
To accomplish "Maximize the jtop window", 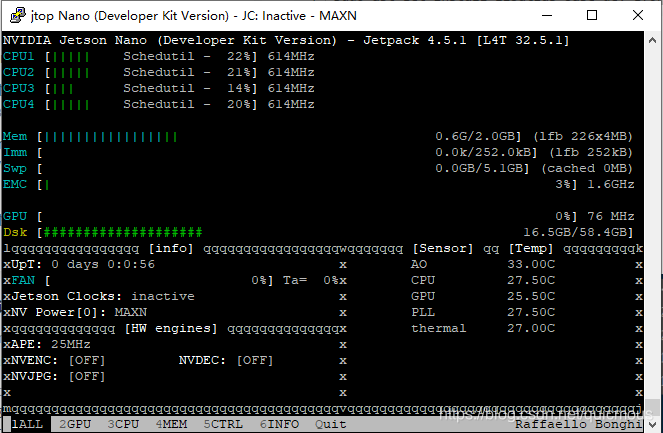I will pos(592,15).
